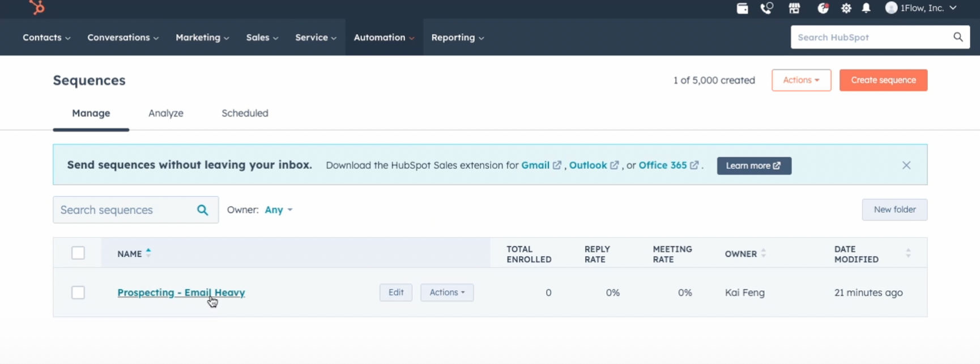Expand the Marketing menu
Screen dimensions: 980x364
(x=202, y=37)
